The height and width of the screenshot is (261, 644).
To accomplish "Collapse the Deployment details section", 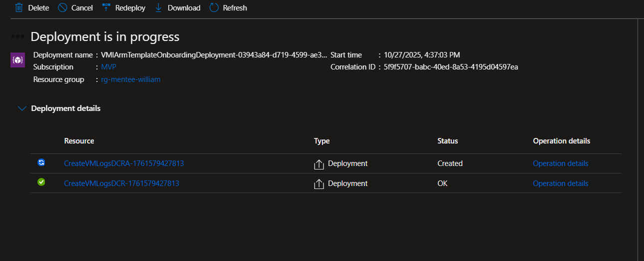I will [x=22, y=108].
